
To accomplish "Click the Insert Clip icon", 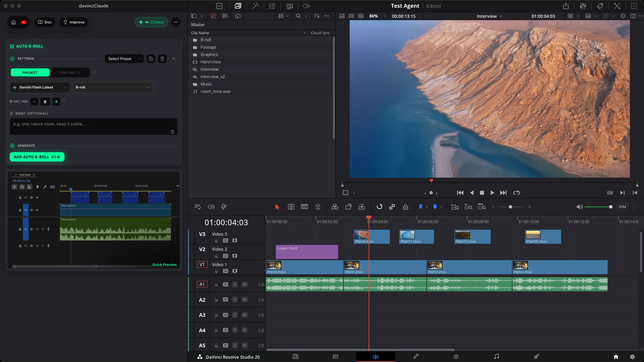I will tap(335, 207).
